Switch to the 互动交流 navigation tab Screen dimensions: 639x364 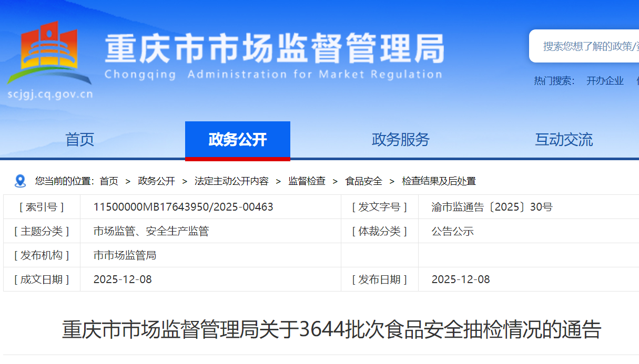click(x=563, y=140)
